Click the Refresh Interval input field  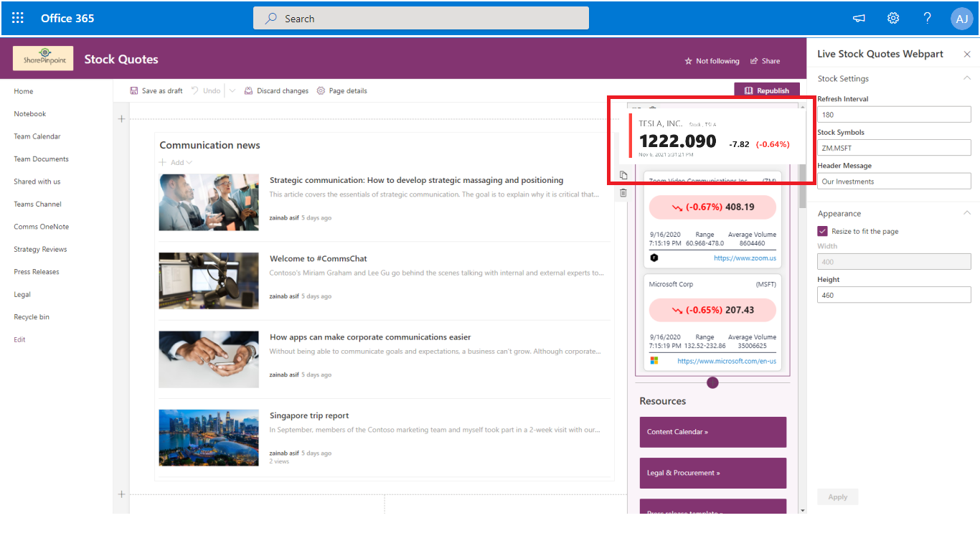click(894, 114)
